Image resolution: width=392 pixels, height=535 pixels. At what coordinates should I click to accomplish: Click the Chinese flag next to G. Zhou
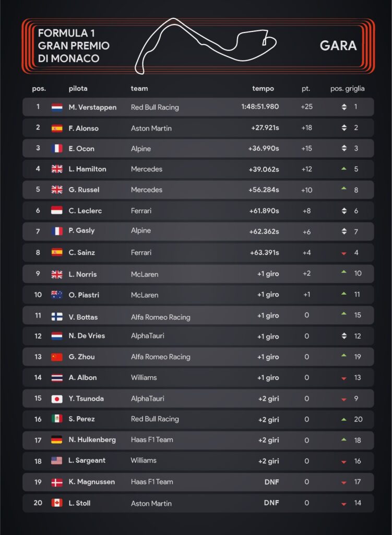(56, 357)
